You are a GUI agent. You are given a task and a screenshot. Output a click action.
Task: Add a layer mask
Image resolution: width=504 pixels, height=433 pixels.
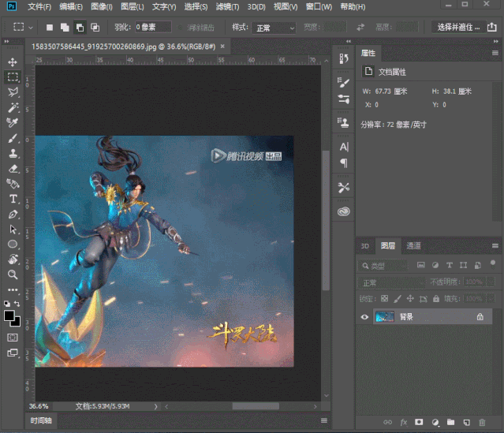pos(419,422)
